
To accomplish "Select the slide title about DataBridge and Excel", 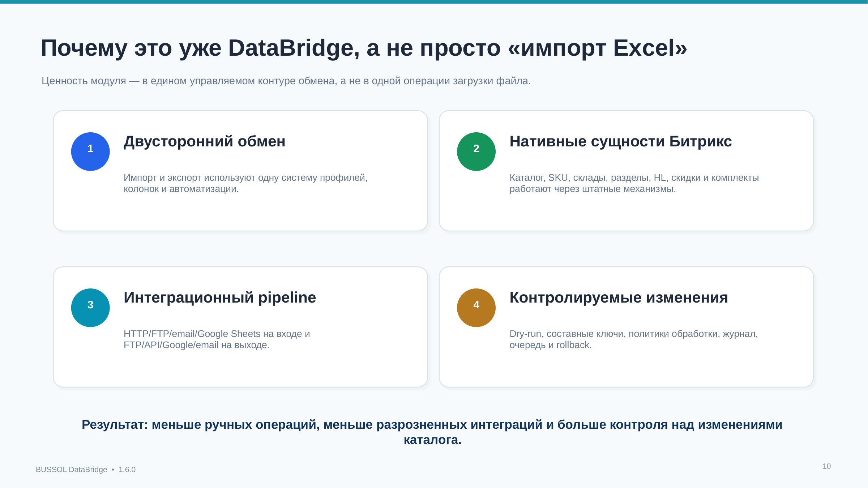I will tap(364, 48).
